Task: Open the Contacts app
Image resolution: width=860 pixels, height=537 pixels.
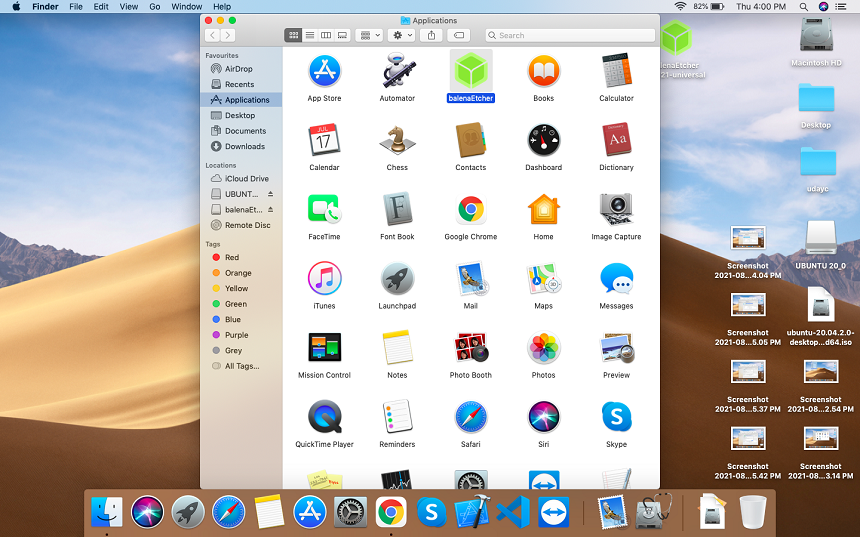Action: pos(471,140)
